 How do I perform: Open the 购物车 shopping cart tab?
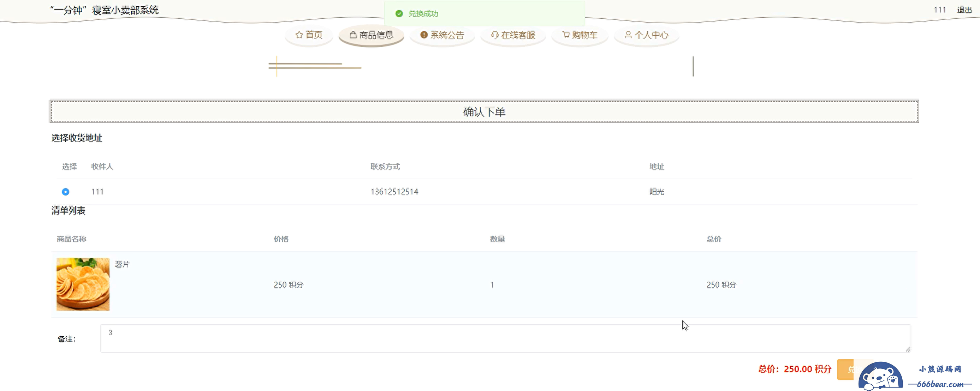(x=580, y=35)
